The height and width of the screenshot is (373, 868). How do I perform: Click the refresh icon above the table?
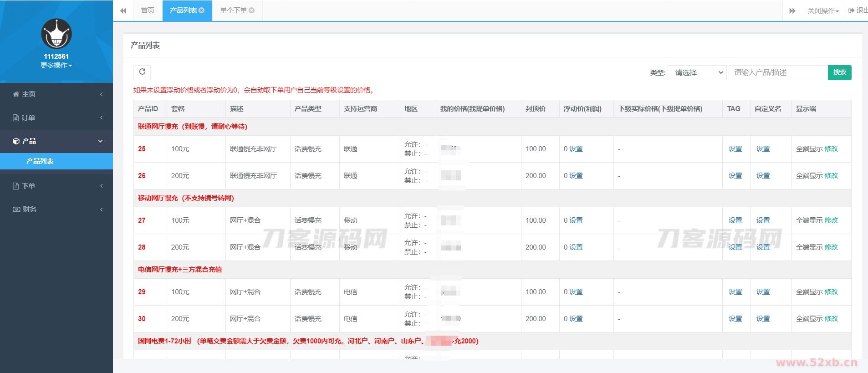tap(142, 72)
